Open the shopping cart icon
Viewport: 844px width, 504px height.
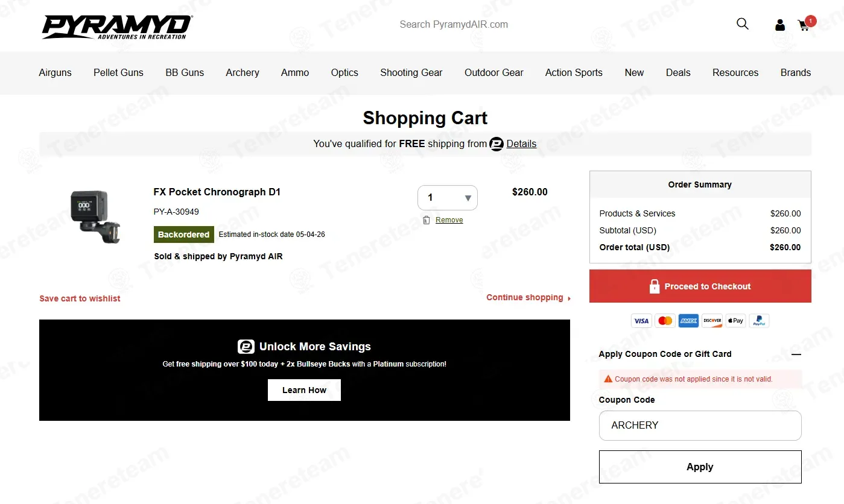click(804, 25)
